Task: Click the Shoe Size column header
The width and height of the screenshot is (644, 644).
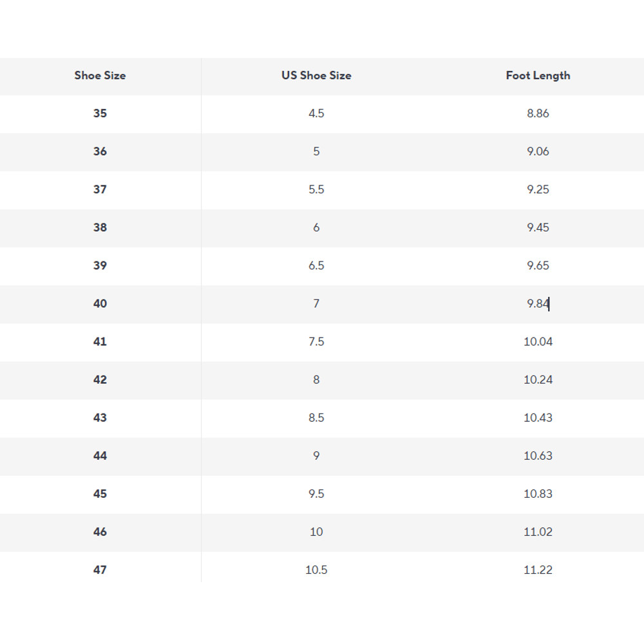Action: click(100, 75)
